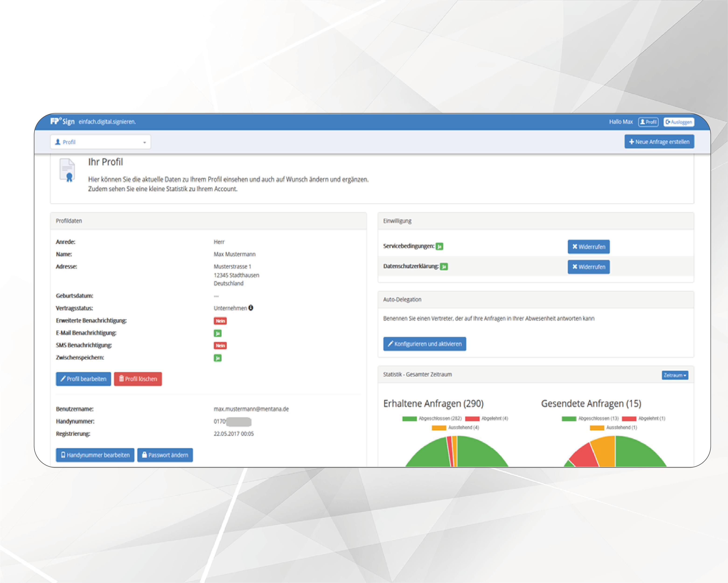Click the Nein badge for SMS Benachrichtigung
This screenshot has height=583, width=728.
click(x=220, y=345)
